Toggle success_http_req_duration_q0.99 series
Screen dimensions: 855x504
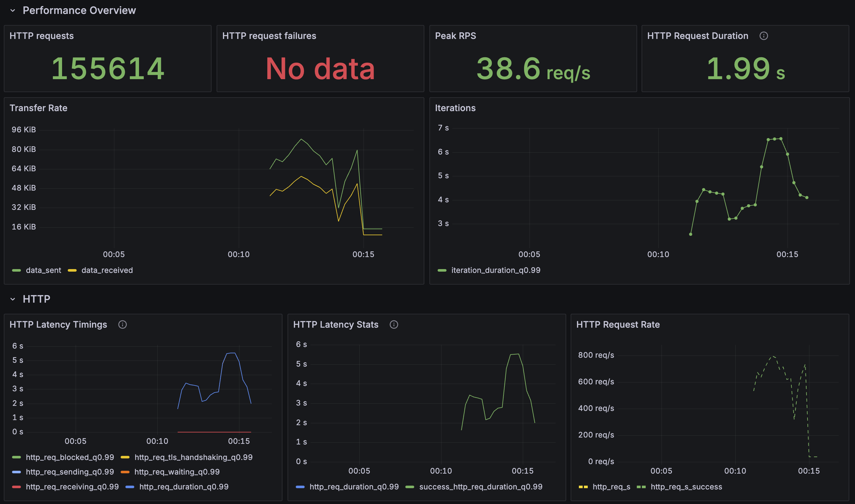click(480, 487)
